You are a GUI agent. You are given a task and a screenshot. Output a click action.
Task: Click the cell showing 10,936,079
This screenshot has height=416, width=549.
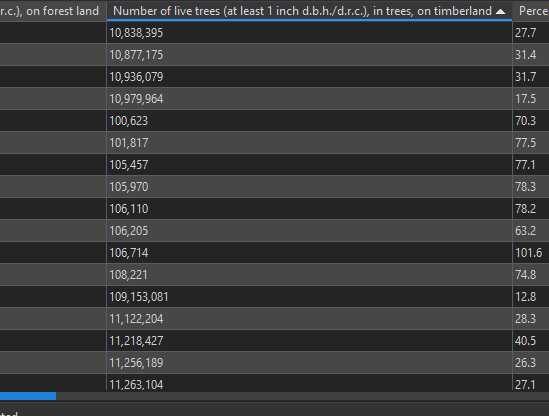point(309,77)
